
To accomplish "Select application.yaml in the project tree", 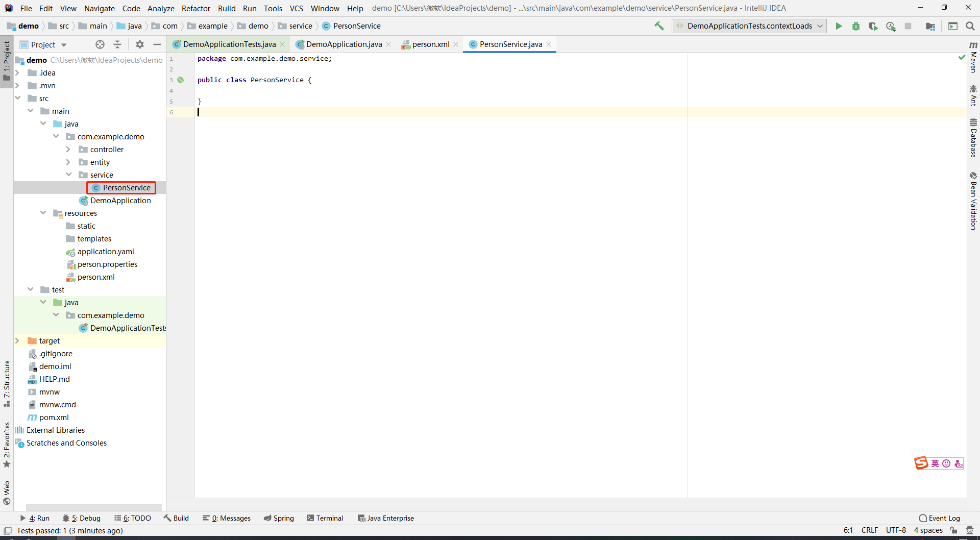I will (x=106, y=252).
